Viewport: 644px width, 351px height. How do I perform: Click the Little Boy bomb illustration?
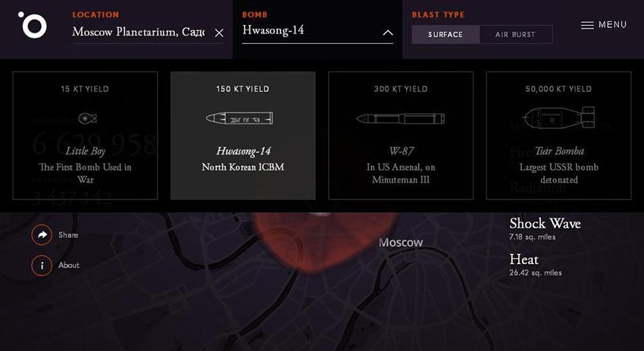[x=87, y=119]
